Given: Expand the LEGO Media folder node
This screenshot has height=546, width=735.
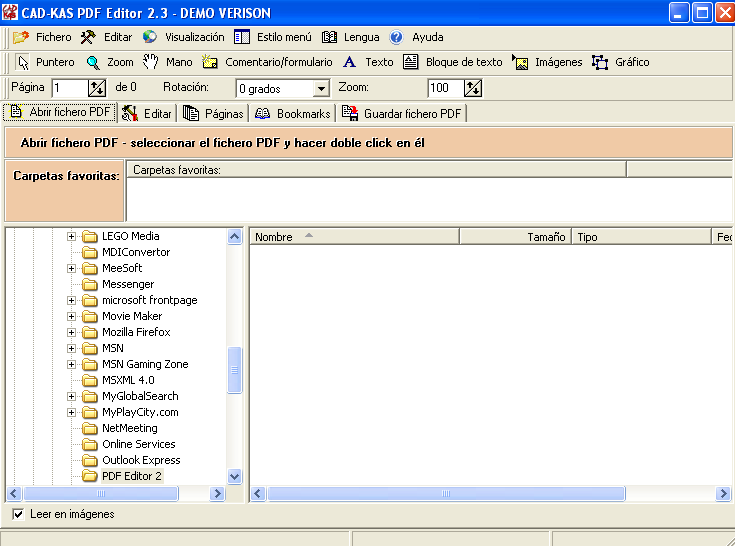Looking at the screenshot, I should [71, 236].
